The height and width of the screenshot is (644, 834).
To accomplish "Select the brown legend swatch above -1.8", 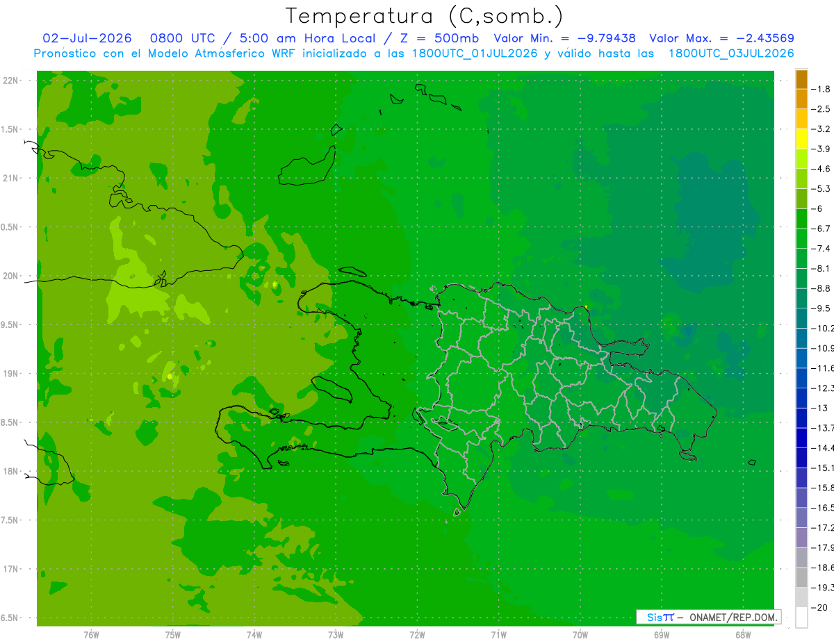I will tap(801, 79).
